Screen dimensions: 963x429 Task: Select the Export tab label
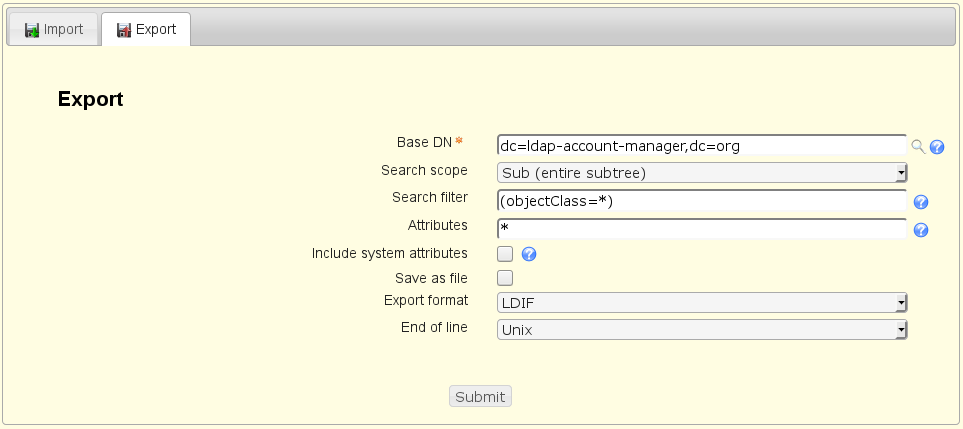(156, 30)
